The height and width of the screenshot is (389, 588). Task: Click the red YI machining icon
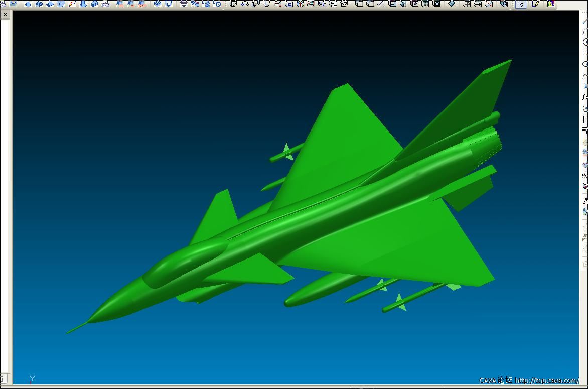point(131,4)
